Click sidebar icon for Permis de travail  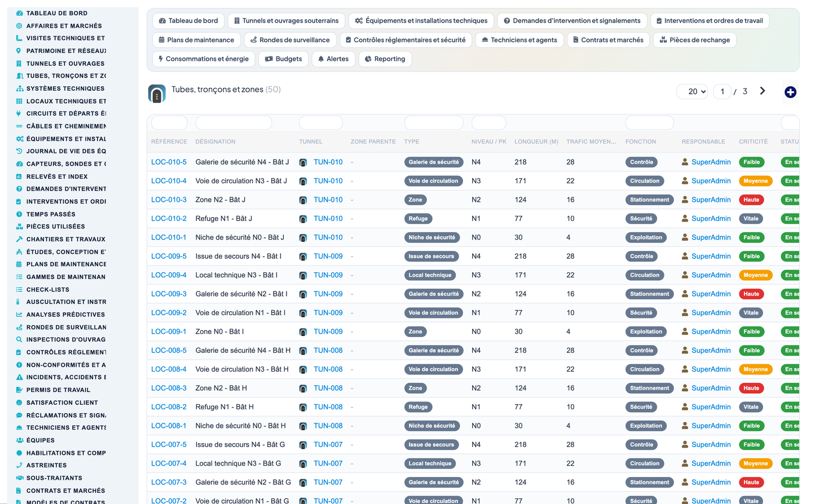click(19, 390)
